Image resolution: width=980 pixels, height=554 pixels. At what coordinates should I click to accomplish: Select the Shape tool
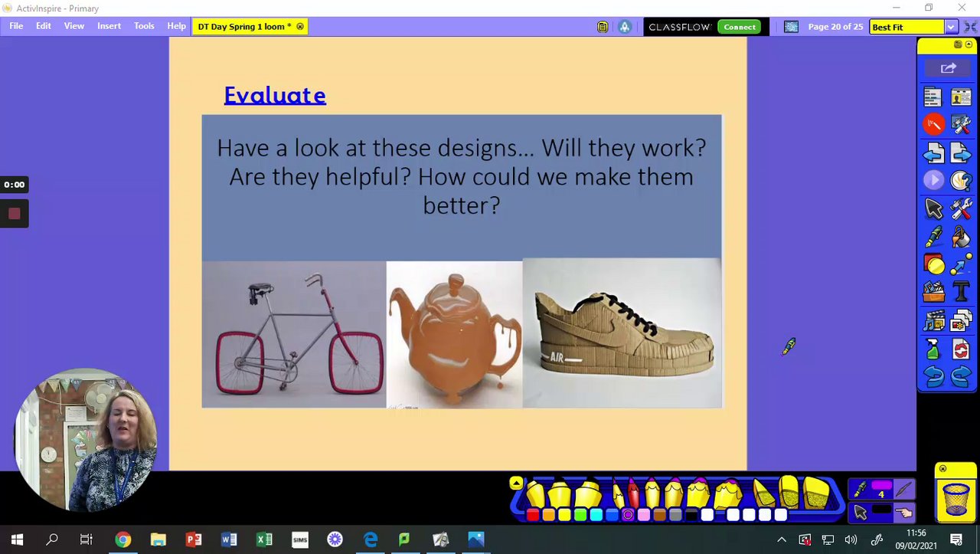click(933, 264)
